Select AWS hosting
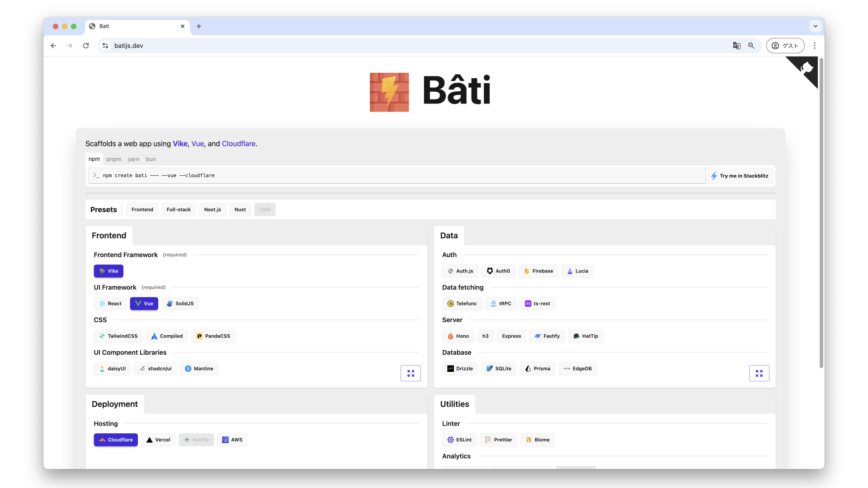Viewport: 868px width, 488px height. tap(232, 440)
